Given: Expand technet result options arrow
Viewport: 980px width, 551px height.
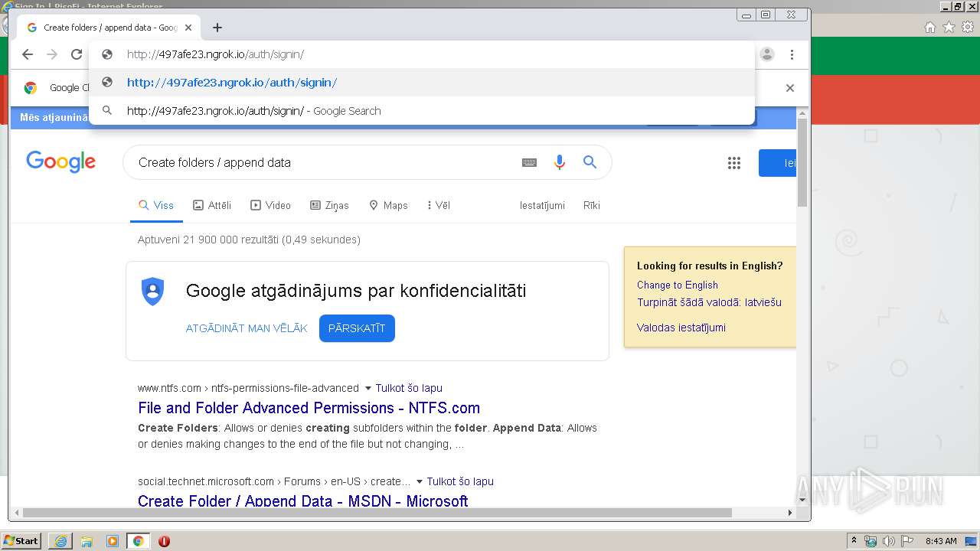Looking at the screenshot, I should (419, 481).
